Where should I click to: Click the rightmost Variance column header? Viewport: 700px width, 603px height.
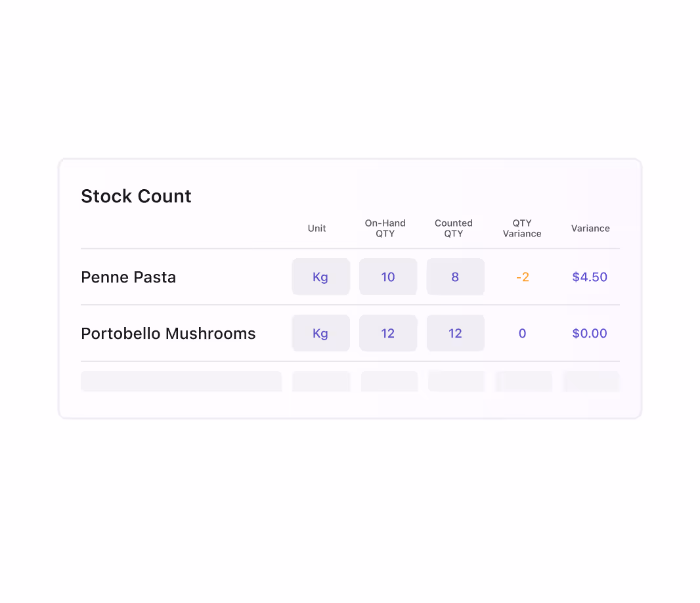point(590,229)
